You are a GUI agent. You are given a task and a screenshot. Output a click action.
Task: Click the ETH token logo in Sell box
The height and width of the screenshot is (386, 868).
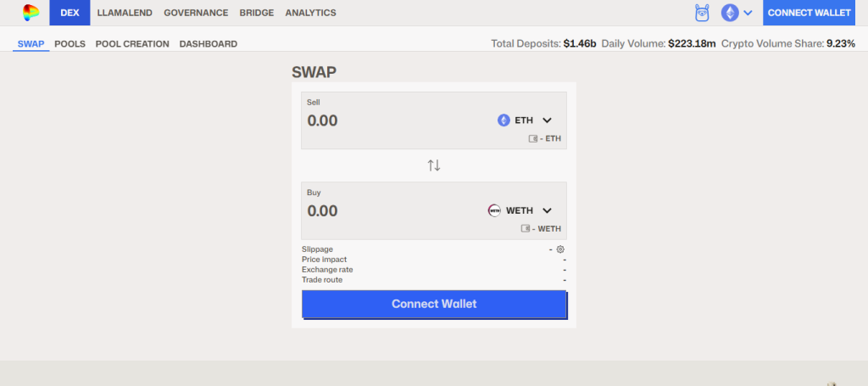tap(504, 120)
